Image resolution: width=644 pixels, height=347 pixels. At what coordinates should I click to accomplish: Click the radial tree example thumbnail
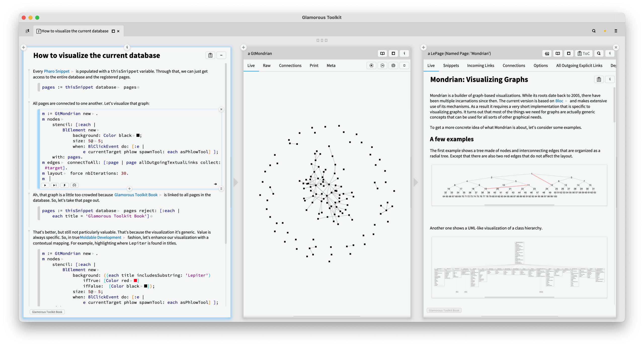519,185
